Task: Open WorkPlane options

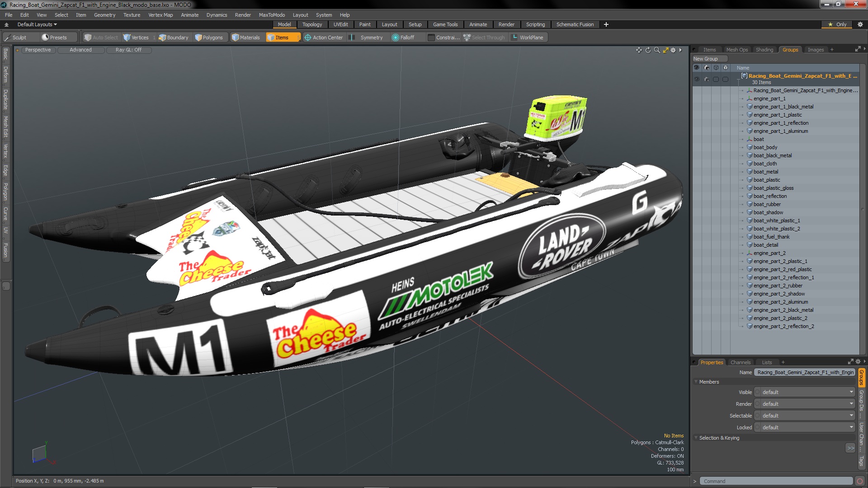Action: 528,38
